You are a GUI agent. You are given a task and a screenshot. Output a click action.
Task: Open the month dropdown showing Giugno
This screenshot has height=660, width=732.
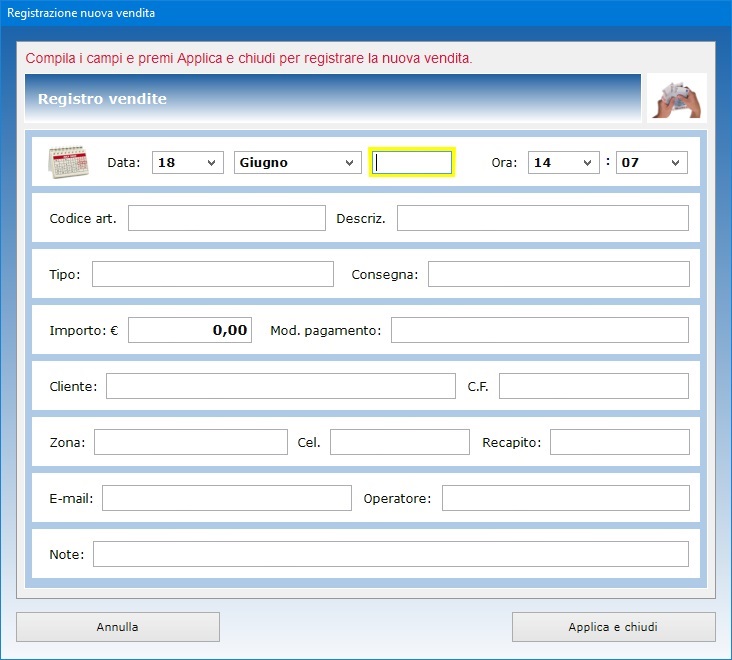tap(297, 162)
